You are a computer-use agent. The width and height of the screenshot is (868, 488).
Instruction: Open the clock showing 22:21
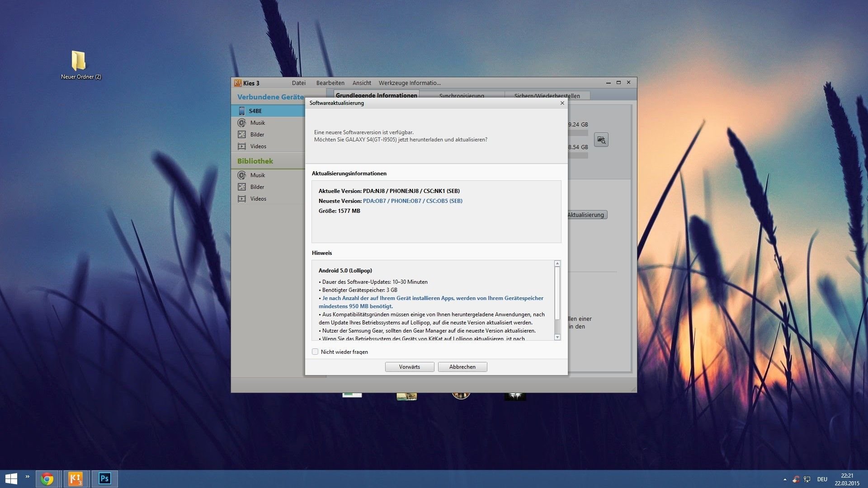tap(847, 479)
